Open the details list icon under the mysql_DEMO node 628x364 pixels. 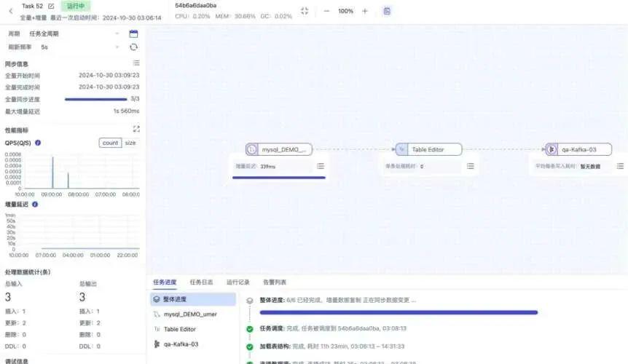321,166
